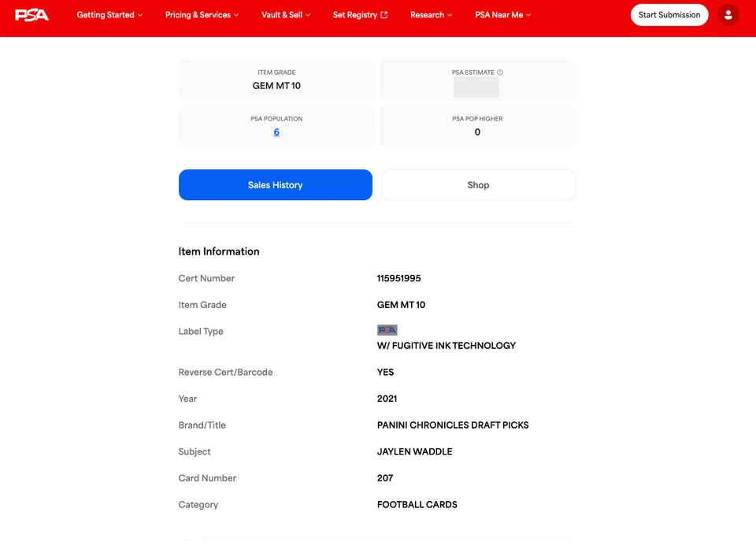Click W/ FUGITIVE INK TECHNOLOGY text
Viewport: 756px width, 542px height.
pyautogui.click(x=446, y=345)
